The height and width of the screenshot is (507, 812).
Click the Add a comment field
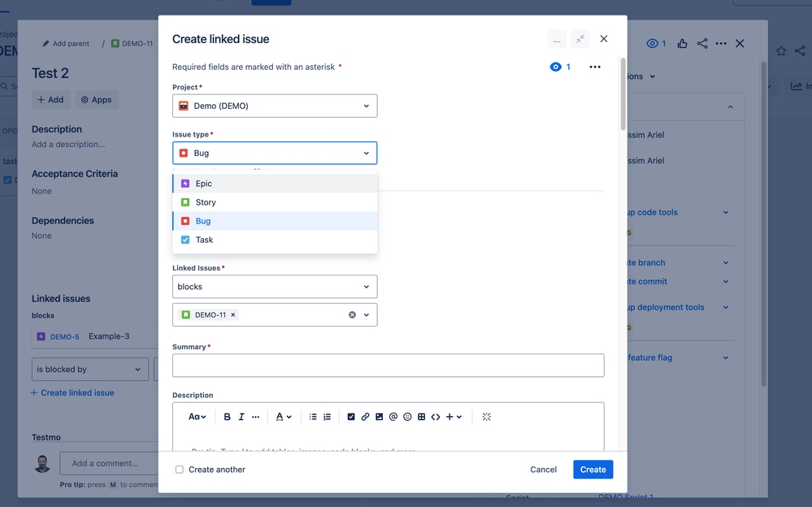(109, 463)
